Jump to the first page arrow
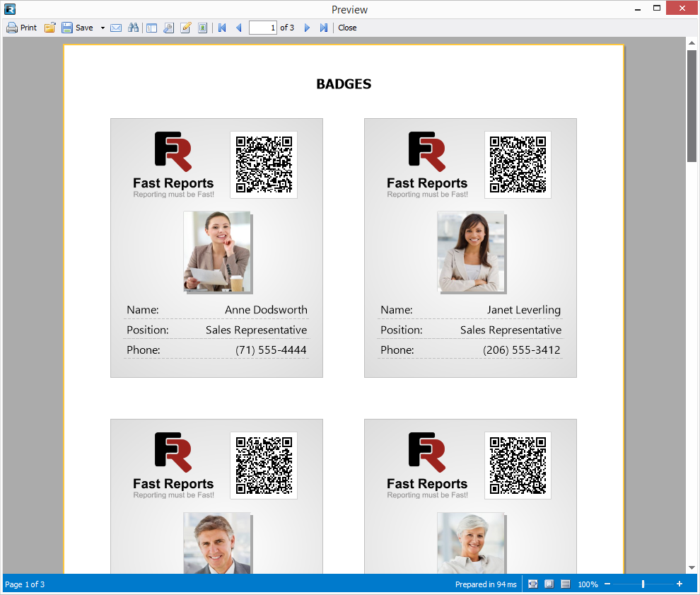This screenshot has height=595, width=700. pyautogui.click(x=221, y=28)
